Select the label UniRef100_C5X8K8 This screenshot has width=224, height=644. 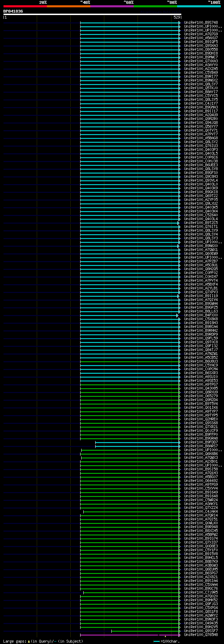click(x=201, y=319)
